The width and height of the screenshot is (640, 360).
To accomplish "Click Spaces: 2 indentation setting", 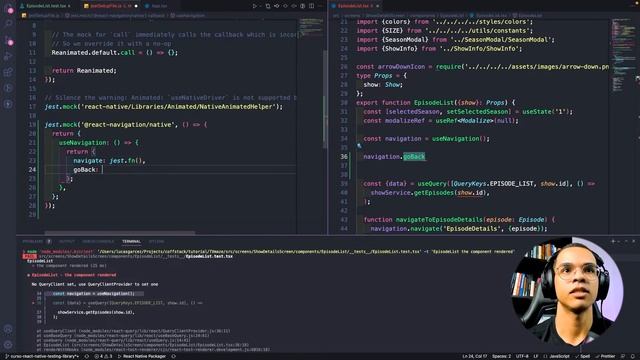I will pyautogui.click(x=502, y=356).
